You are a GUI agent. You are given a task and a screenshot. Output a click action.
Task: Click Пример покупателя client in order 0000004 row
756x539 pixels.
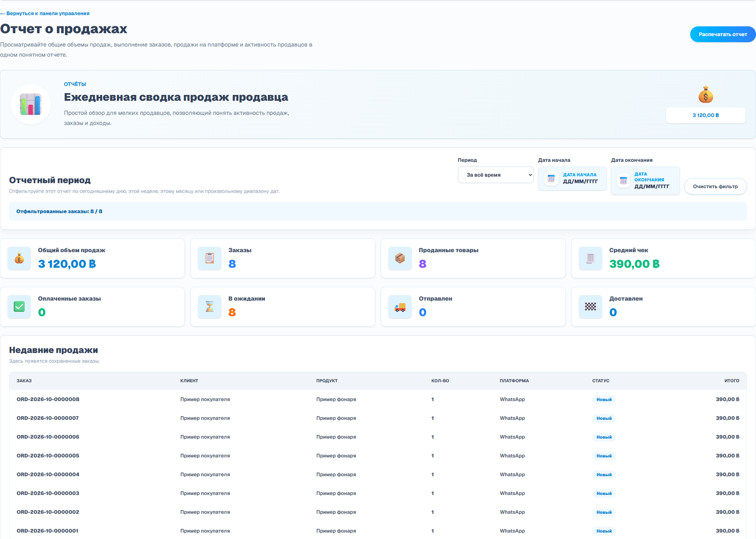[205, 474]
